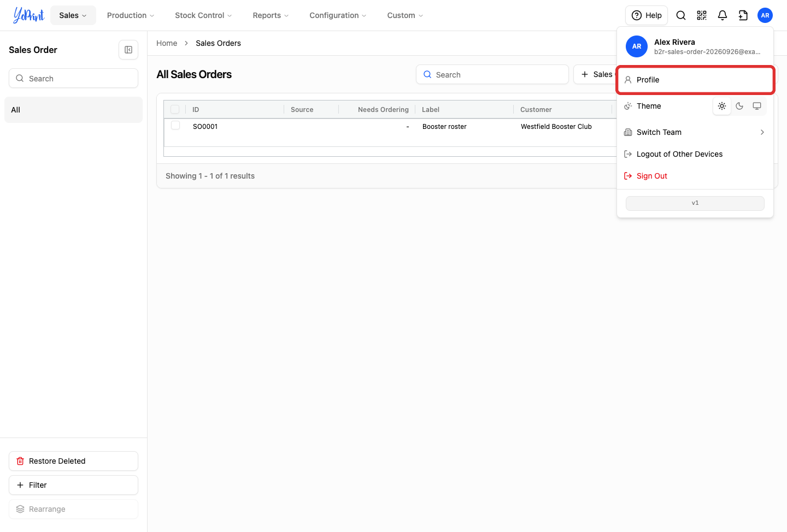Open Profile from the user menu
Viewport: 787px width, 532px height.
coord(695,80)
